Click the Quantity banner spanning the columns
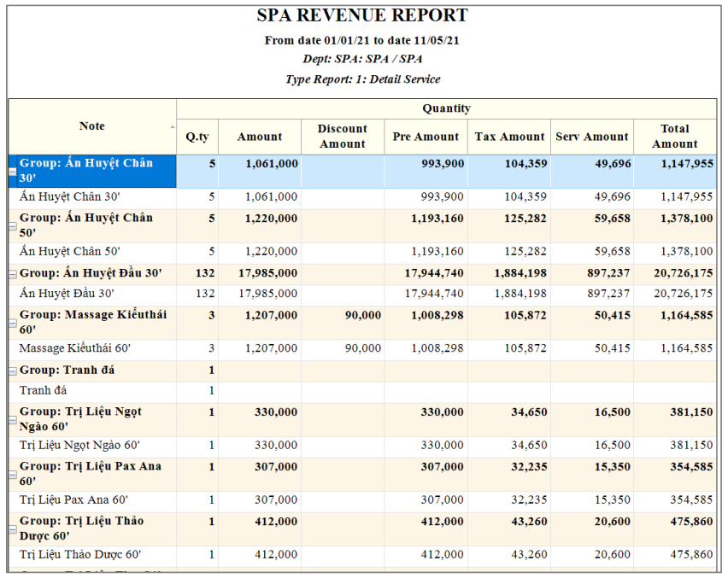Image resolution: width=728 pixels, height=578 pixels. (x=449, y=108)
